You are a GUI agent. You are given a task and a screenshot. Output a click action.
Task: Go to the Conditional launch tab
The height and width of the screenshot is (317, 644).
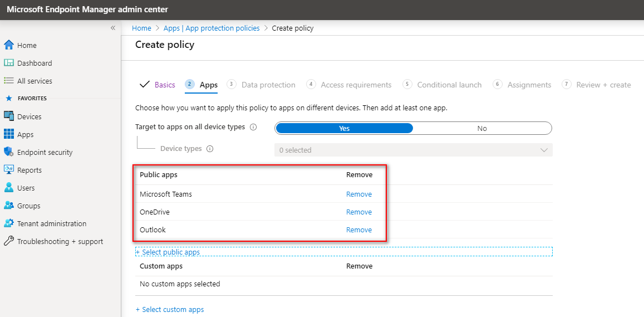pyautogui.click(x=449, y=85)
